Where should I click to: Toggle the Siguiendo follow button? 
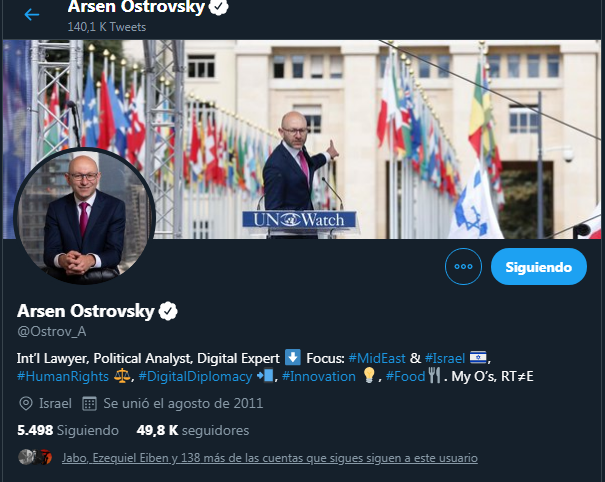point(539,267)
